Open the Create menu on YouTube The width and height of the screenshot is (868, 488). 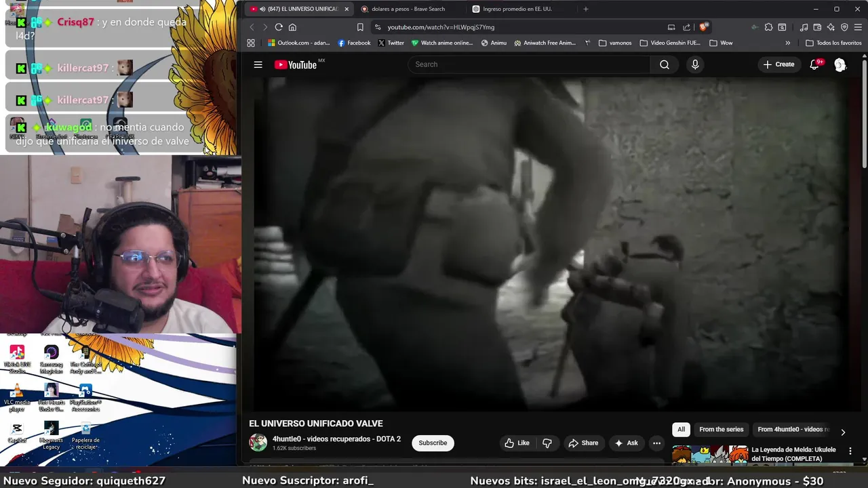point(778,64)
